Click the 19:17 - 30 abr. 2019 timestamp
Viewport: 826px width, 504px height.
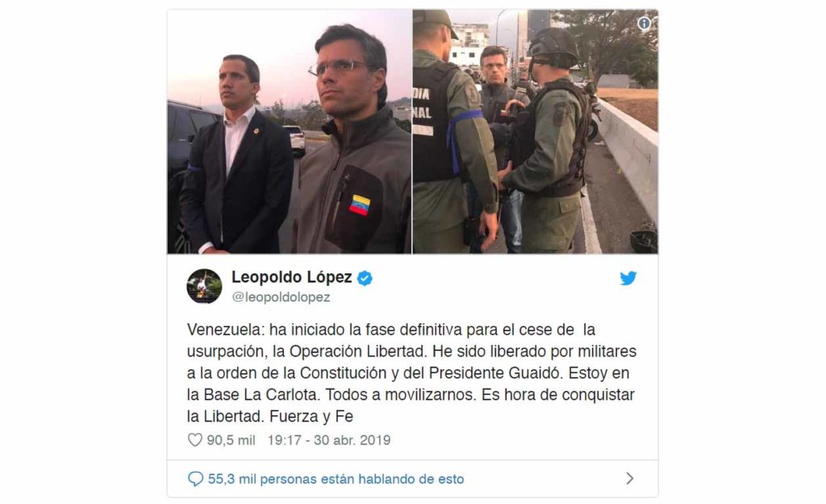pyautogui.click(x=329, y=440)
